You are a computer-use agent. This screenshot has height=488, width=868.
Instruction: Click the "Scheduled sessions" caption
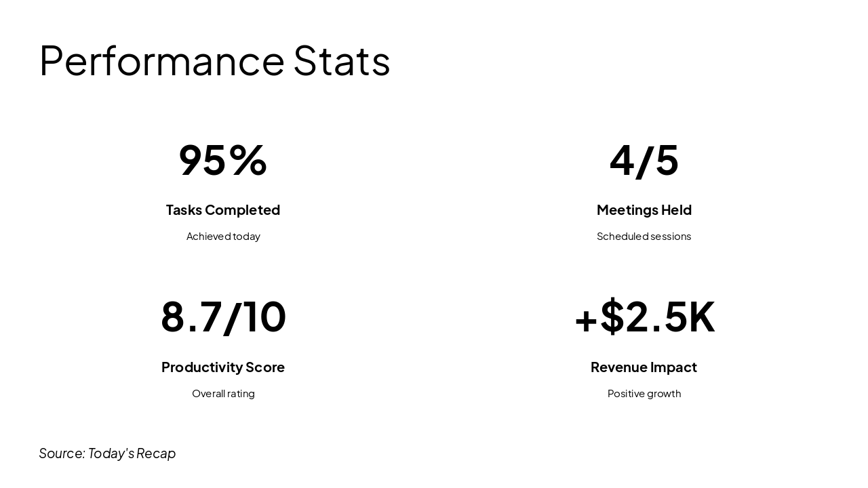click(x=644, y=237)
